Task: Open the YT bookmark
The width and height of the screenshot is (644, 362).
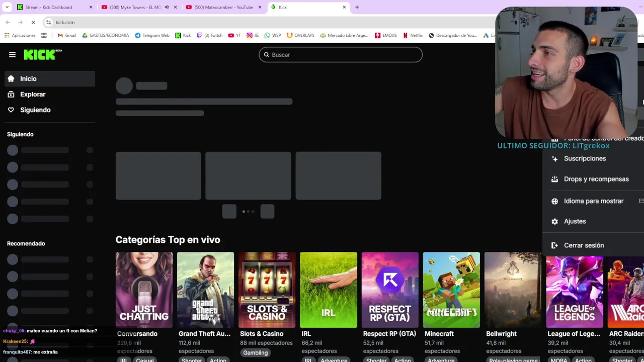Action: [x=234, y=35]
